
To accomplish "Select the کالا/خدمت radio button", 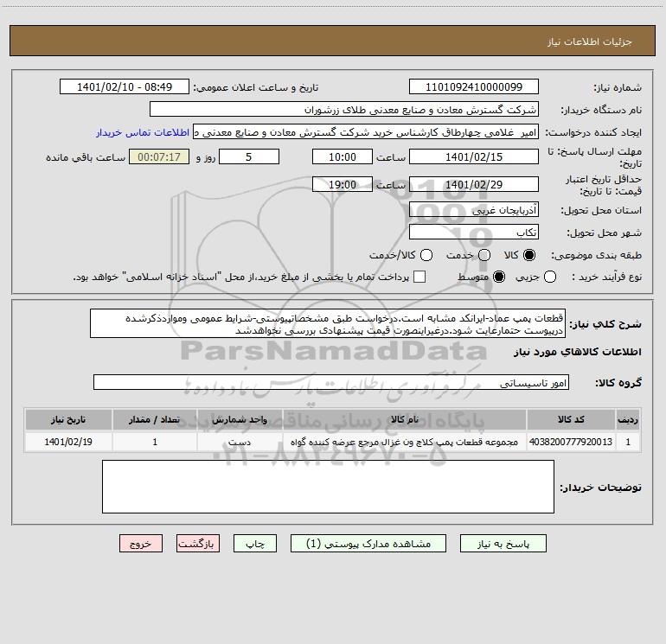I will [426, 255].
